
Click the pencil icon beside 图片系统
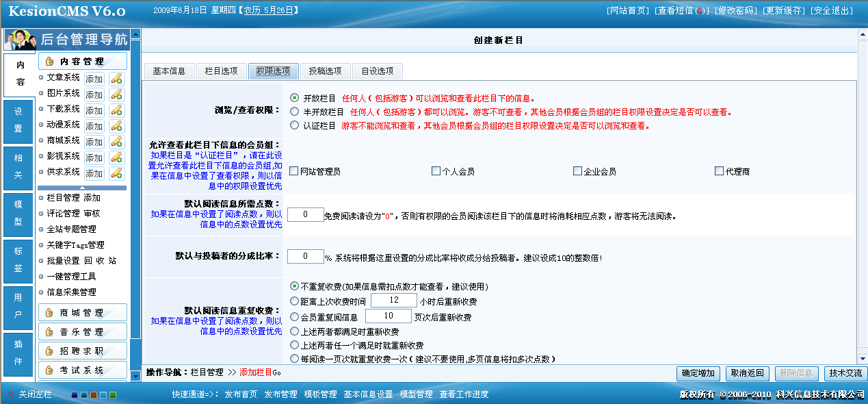pos(116,94)
